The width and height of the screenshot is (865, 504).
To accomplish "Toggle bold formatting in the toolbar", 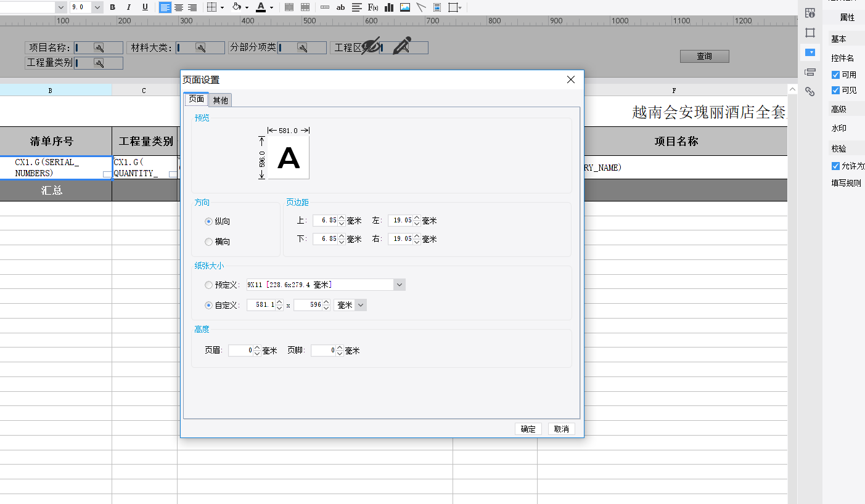I will [112, 7].
